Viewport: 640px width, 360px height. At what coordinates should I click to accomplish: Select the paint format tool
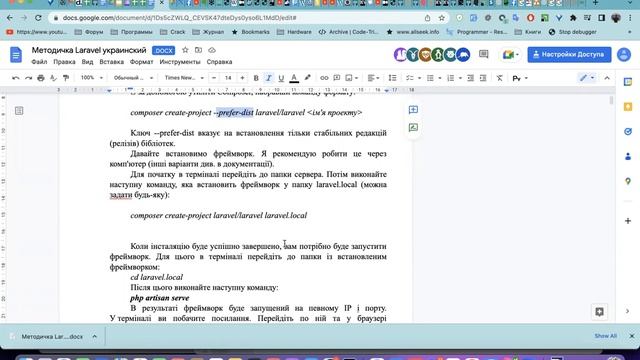pyautogui.click(x=66, y=78)
